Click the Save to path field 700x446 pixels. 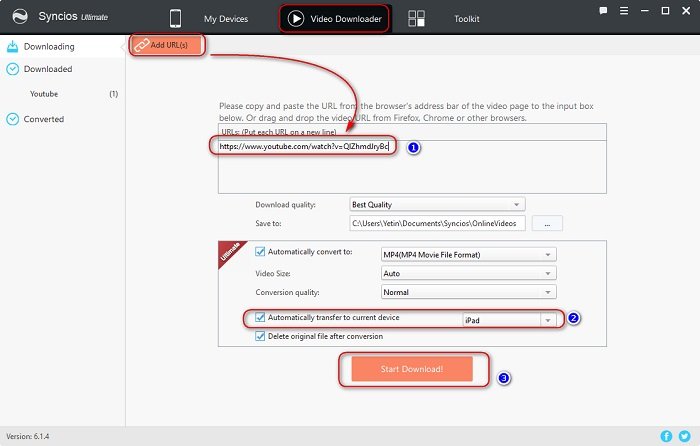click(437, 223)
